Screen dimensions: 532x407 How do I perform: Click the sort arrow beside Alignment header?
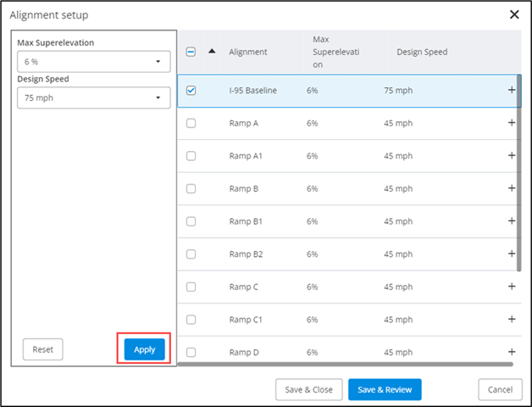pos(212,51)
